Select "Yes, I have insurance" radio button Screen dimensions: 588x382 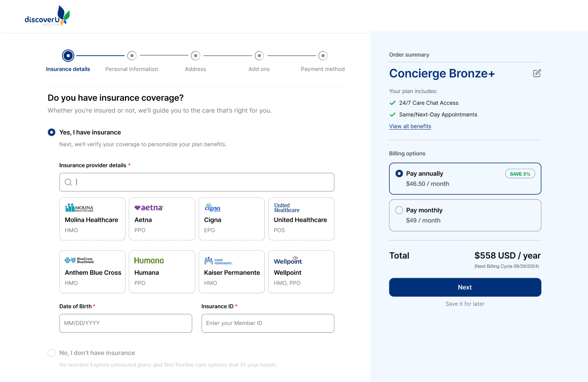pyautogui.click(x=52, y=132)
